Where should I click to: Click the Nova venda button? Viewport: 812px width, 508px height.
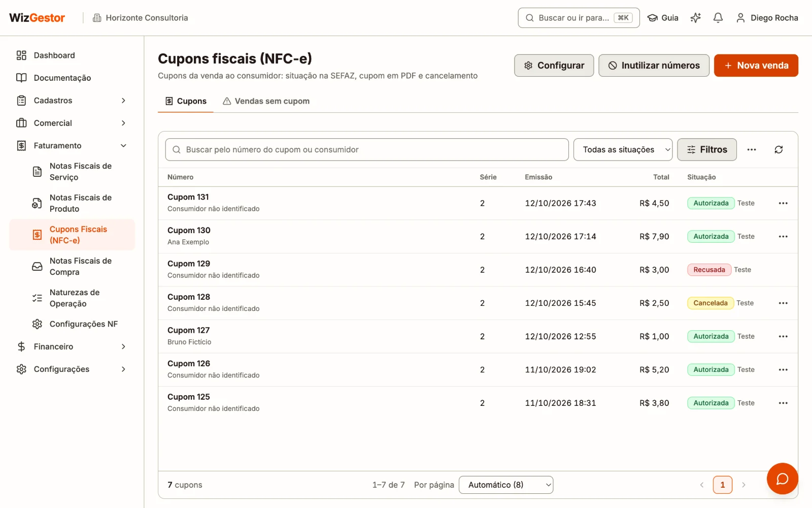756,66
